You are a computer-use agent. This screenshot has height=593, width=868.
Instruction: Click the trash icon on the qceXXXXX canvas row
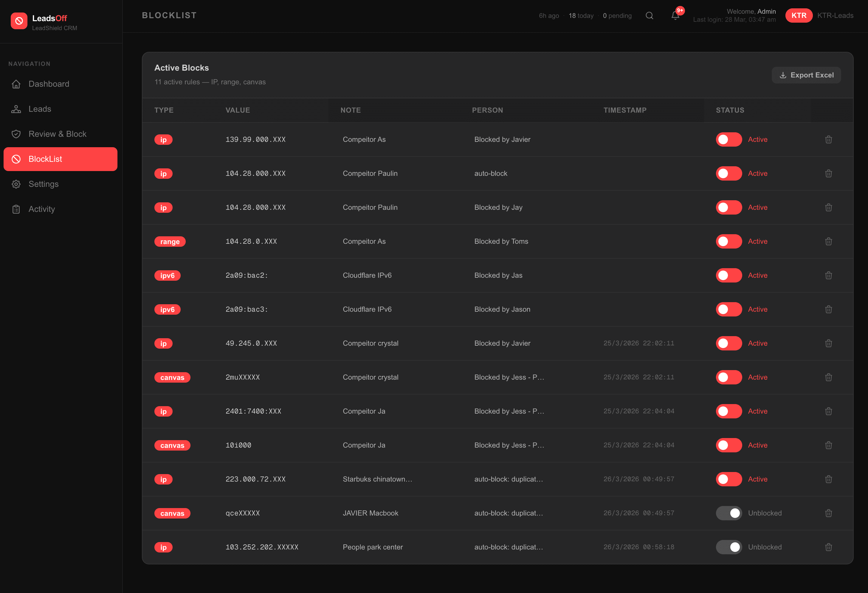828,513
